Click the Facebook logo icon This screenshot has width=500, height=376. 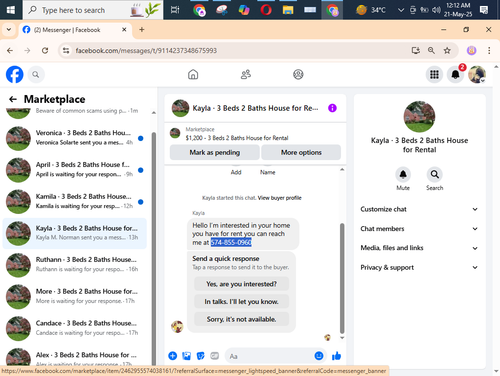pyautogui.click(x=15, y=74)
